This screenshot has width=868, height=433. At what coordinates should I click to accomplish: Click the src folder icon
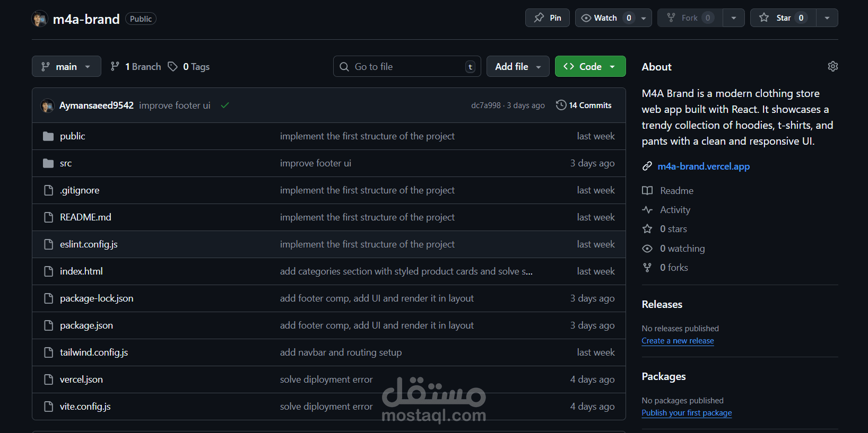point(48,163)
